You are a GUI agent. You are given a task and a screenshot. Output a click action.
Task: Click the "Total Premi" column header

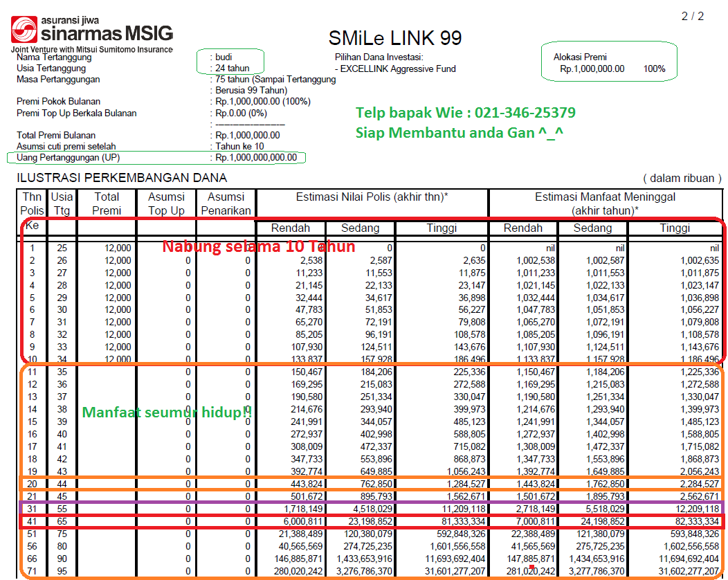pos(107,204)
